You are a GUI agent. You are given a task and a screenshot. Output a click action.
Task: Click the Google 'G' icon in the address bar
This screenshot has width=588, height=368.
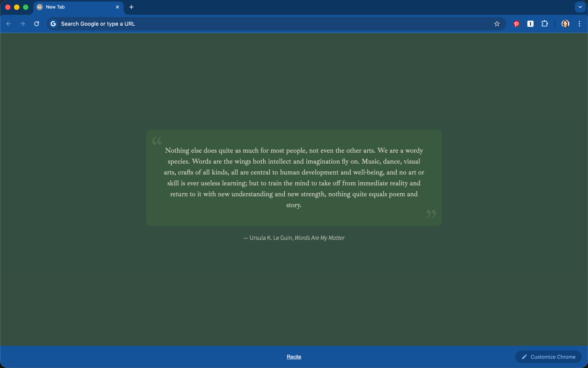[x=53, y=24]
